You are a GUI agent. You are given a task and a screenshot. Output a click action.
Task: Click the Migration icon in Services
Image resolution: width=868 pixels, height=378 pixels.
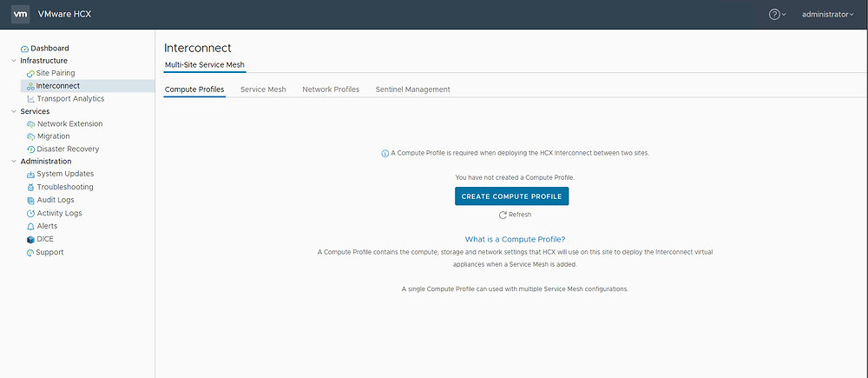tap(30, 136)
